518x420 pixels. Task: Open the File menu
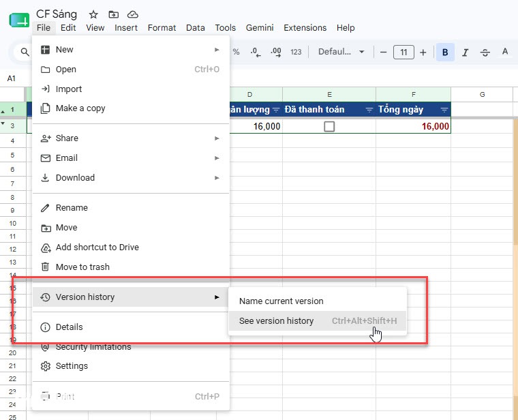click(x=44, y=28)
